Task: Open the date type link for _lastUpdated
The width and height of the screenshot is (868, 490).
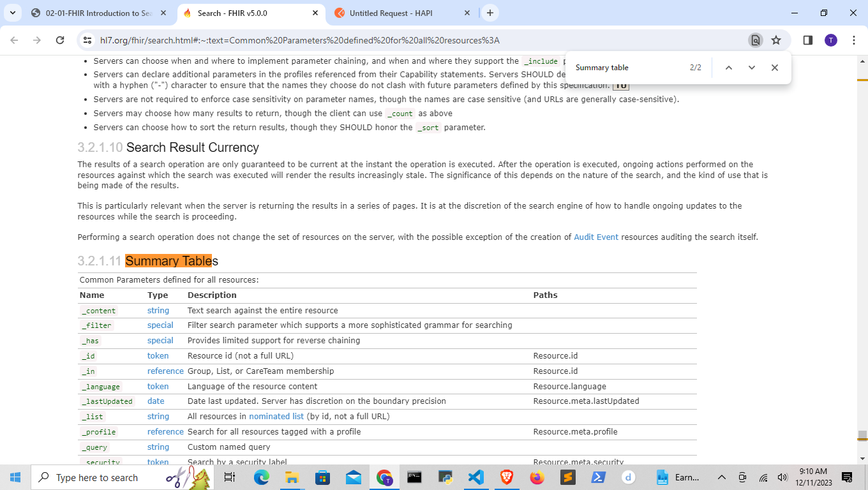Action: pos(156,401)
